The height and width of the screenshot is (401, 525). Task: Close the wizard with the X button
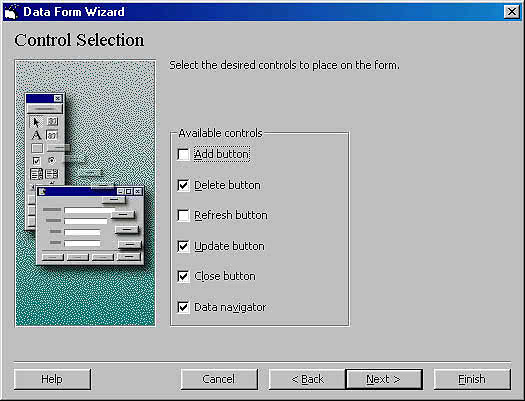click(512, 12)
